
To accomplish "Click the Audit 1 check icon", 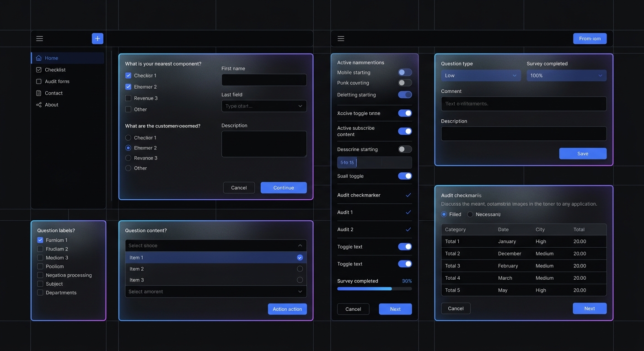I will 408,213.
